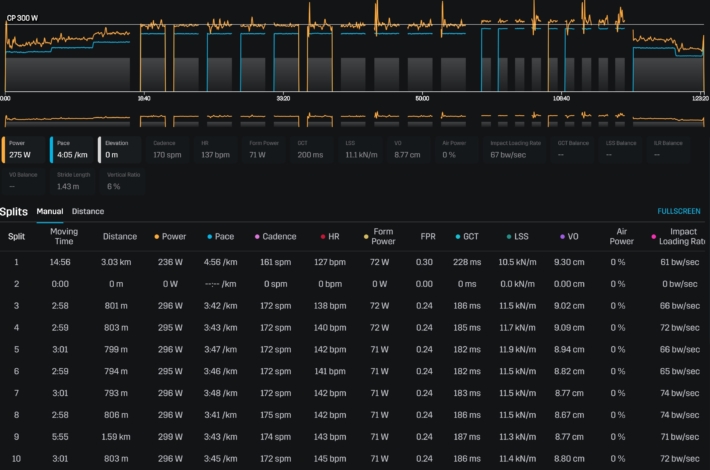Click the mini overview chart range strip
The height and width of the screenshot is (470, 710).
click(355, 120)
